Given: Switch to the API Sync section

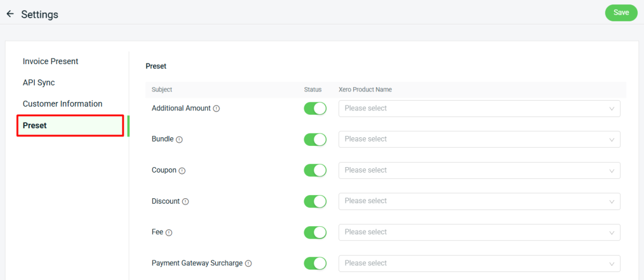Looking at the screenshot, I should tap(39, 82).
